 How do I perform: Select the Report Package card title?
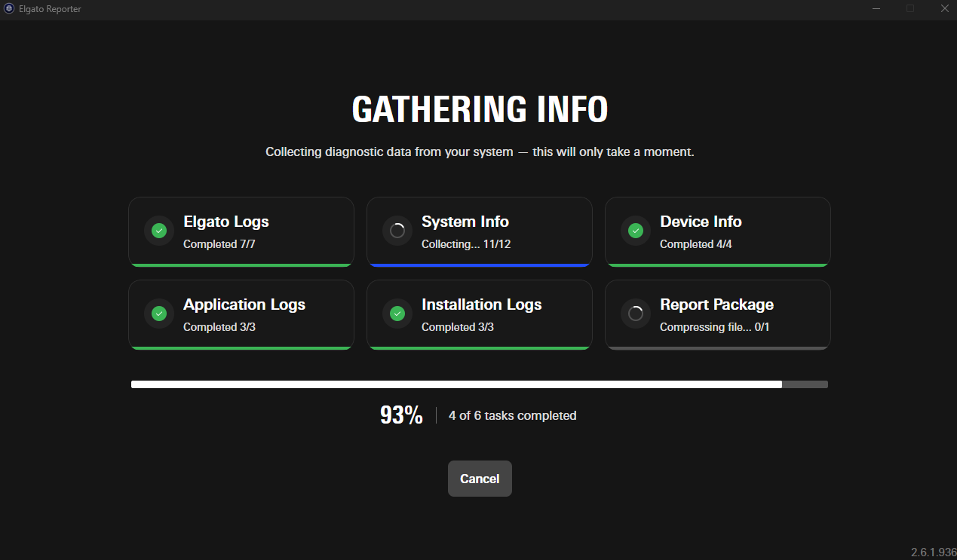717,304
